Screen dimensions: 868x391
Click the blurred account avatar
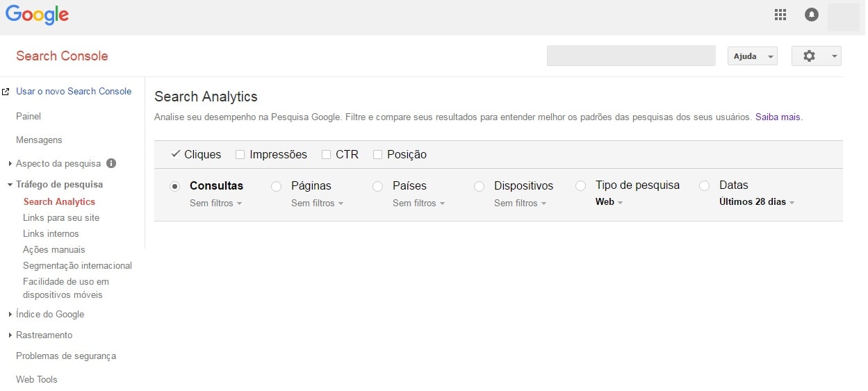coord(844,17)
